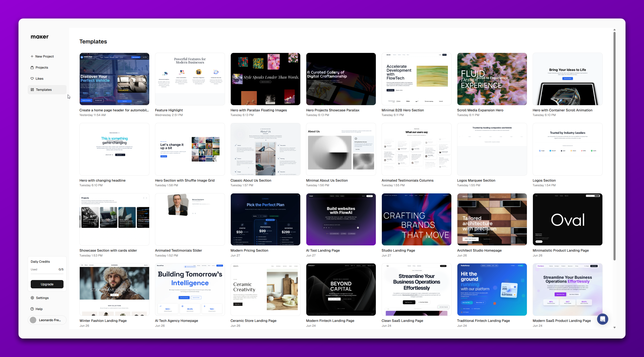Click the scrollbar down arrow
The height and width of the screenshot is (357, 644).
pyautogui.click(x=614, y=327)
